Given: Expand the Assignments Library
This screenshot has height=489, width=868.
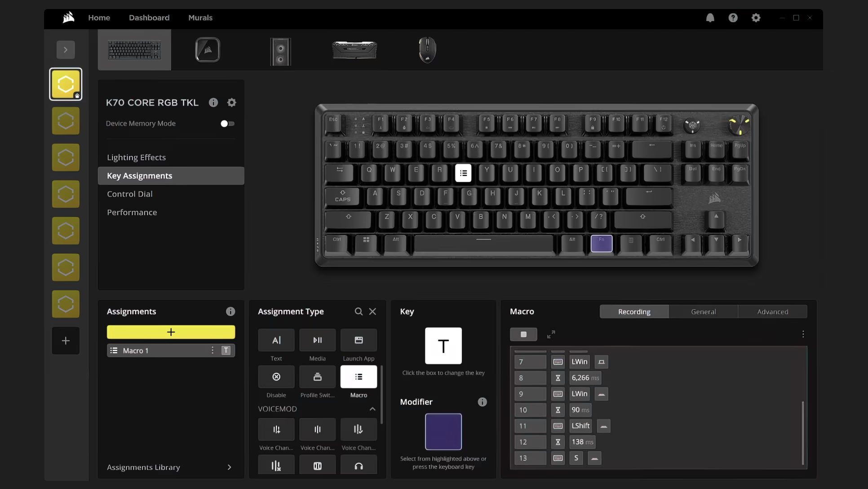Looking at the screenshot, I should click(x=229, y=467).
